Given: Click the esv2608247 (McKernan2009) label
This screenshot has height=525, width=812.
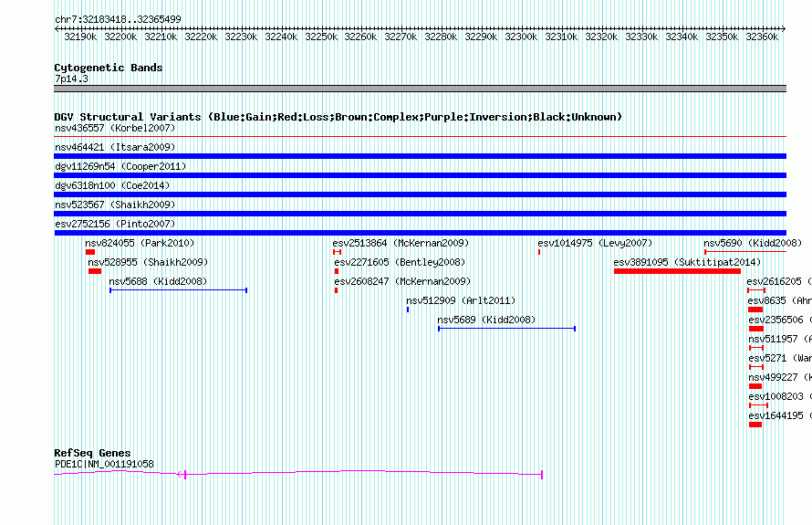Looking at the screenshot, I should [402, 281].
